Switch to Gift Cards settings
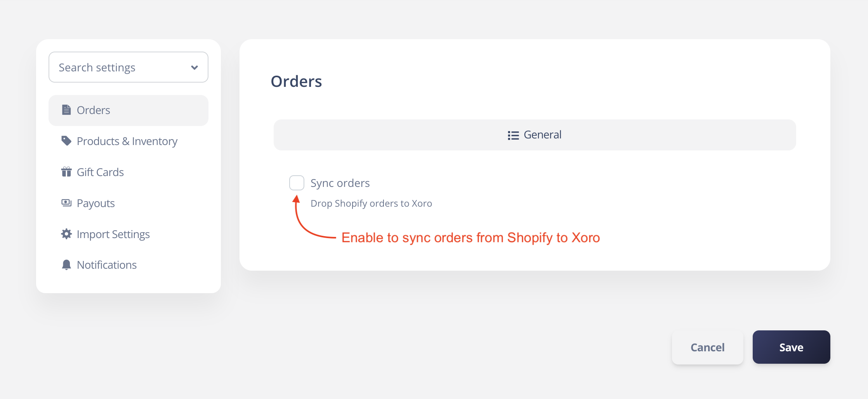Screen dimensions: 868x399 [x=100, y=172]
